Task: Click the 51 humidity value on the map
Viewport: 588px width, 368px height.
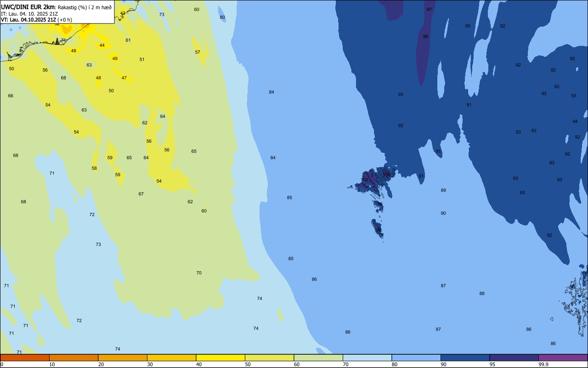Action: [142, 60]
